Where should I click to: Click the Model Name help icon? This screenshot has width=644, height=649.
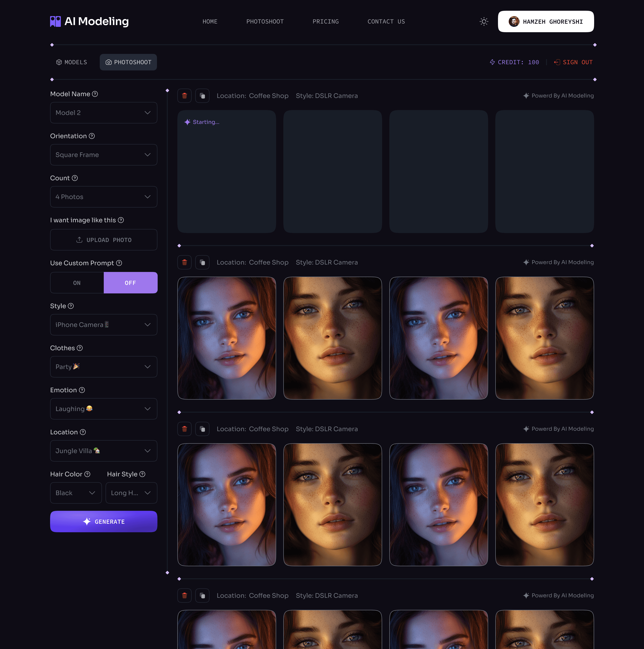95,94
